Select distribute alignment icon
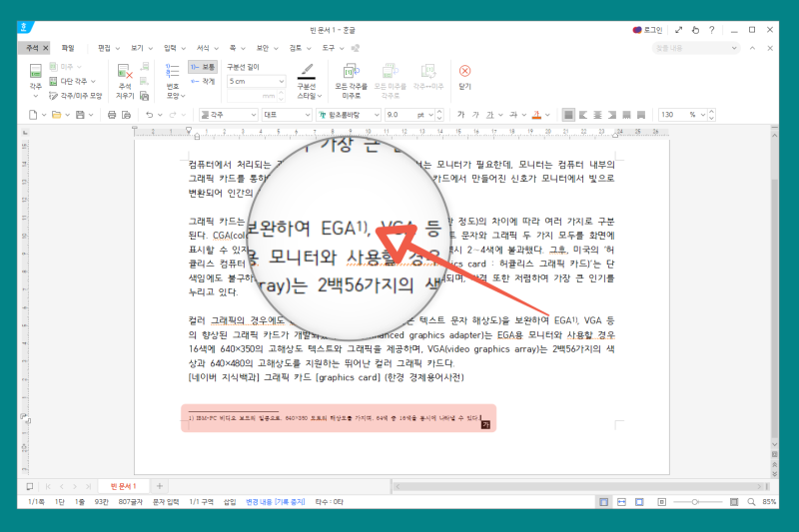 627,115
